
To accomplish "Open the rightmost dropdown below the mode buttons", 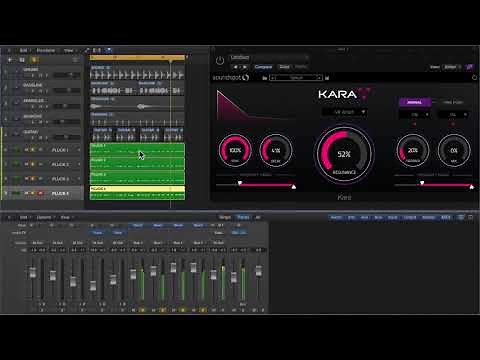I will 453,115.
